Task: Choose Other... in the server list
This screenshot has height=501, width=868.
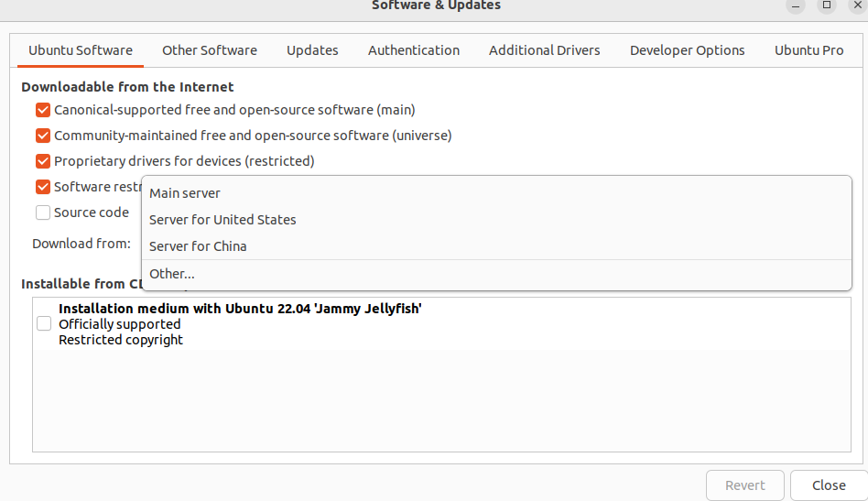Action: click(x=172, y=274)
